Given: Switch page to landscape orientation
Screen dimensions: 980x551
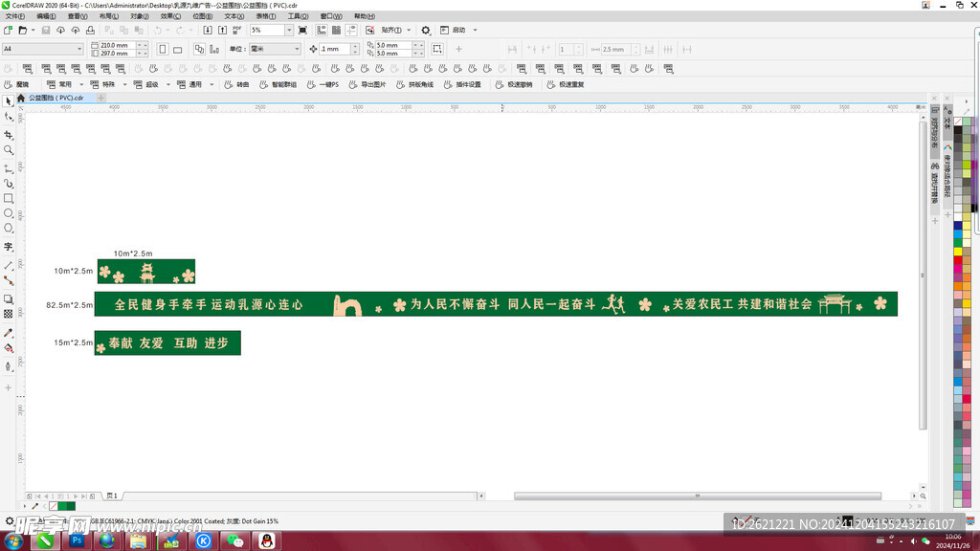Looking at the screenshot, I should pyautogui.click(x=178, y=49).
